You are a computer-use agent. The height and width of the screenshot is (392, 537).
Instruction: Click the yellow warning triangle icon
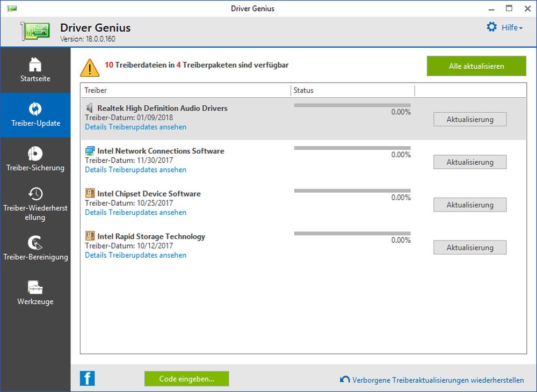pos(90,68)
